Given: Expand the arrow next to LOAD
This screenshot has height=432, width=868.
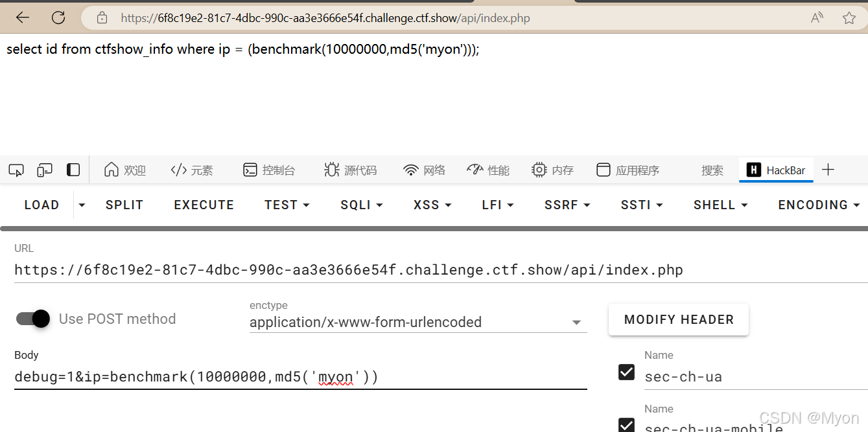Looking at the screenshot, I should tap(82, 205).
